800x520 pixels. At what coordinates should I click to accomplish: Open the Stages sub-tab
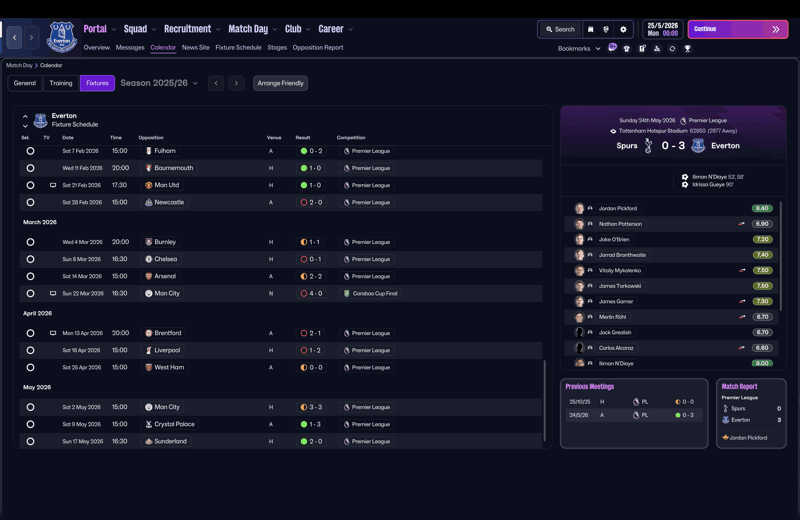[x=277, y=47]
